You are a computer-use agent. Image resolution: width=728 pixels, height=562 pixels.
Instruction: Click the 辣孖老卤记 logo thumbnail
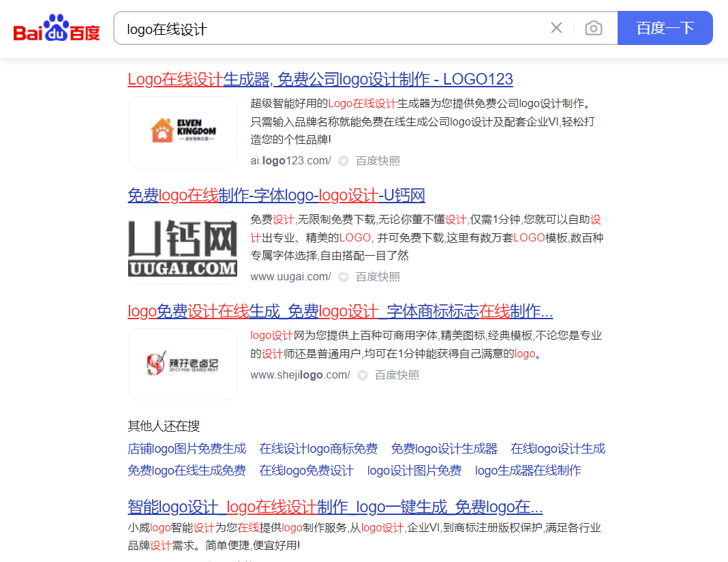(183, 364)
